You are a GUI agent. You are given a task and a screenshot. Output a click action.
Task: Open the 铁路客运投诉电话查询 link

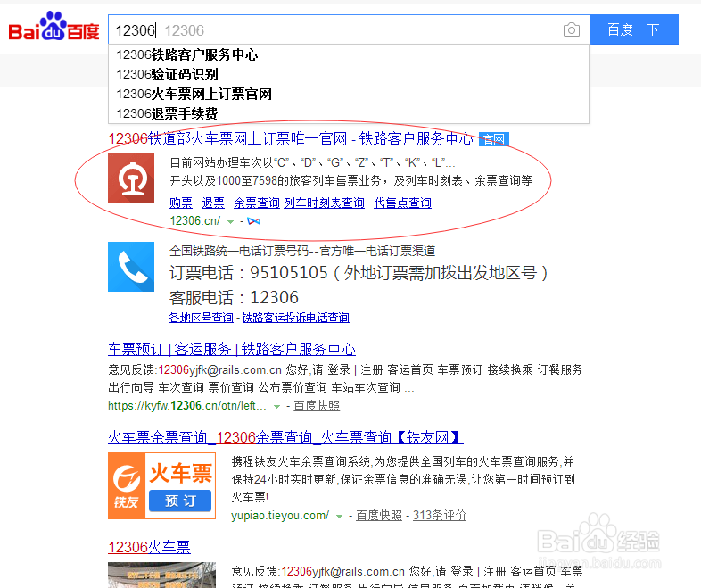296,318
